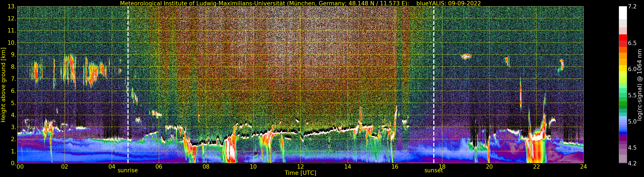The height and width of the screenshot is (177, 644).
Task: Click the colorbar tick label 6.0
Action: point(632,69)
